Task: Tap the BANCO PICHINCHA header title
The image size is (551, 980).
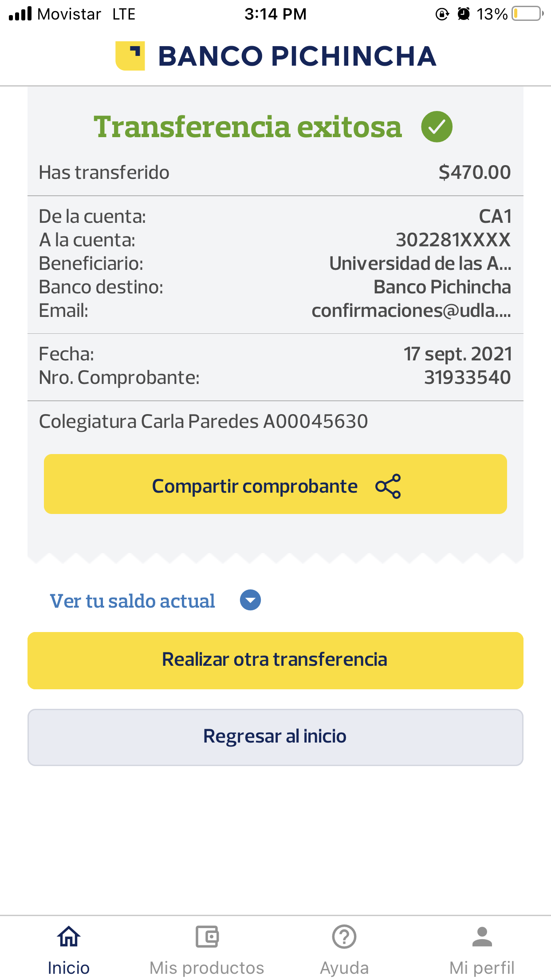Action: pos(297,56)
